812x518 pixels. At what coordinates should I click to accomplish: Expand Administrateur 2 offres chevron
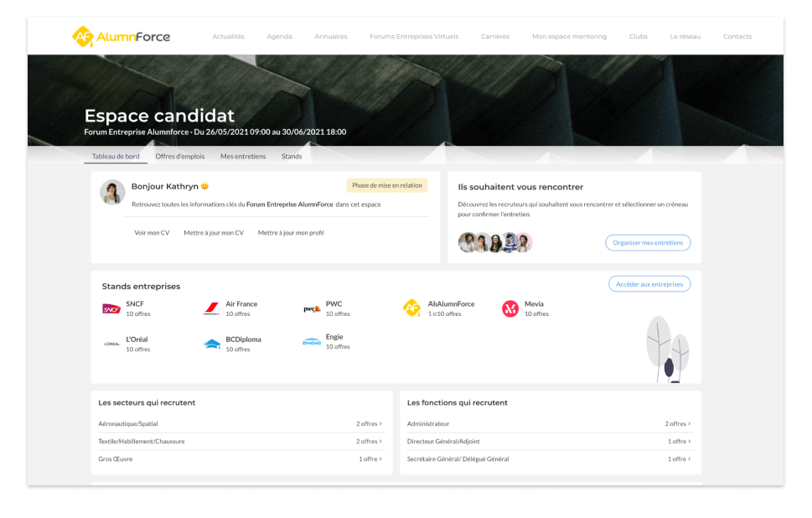coord(690,424)
